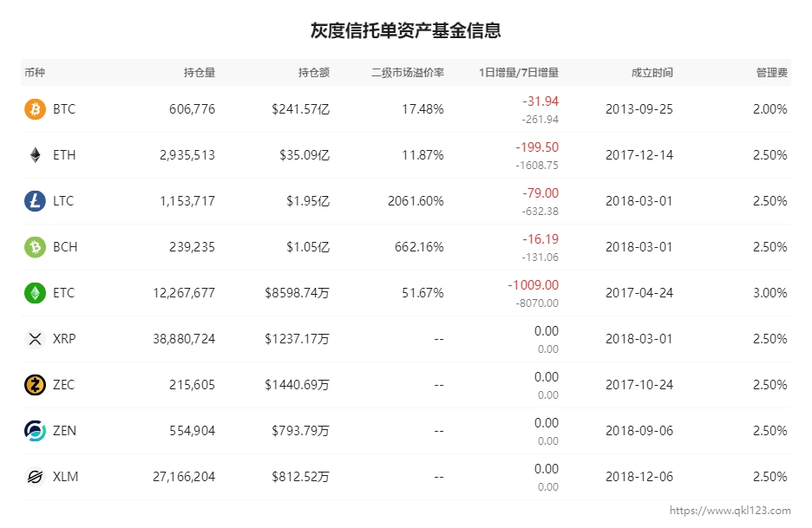Click the 币种 column header
The width and height of the screenshot is (812, 528).
pyautogui.click(x=35, y=73)
